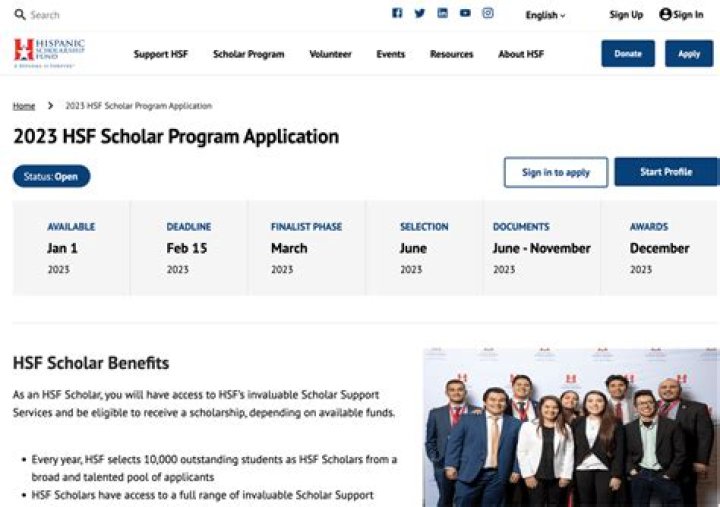Image resolution: width=720 pixels, height=507 pixels.
Task: Expand the English language dropdown
Action: coord(545,15)
